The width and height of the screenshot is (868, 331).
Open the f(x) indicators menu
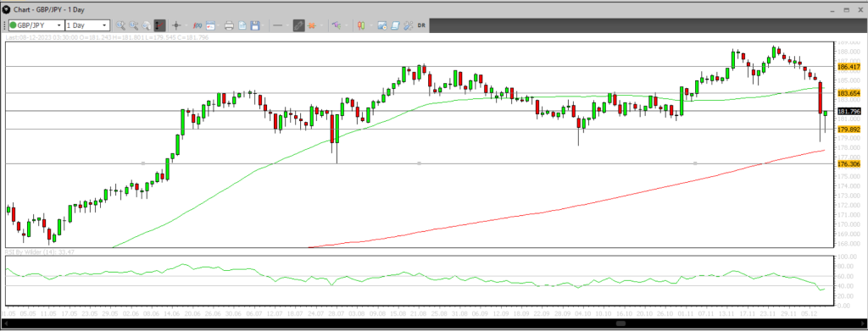[x=197, y=25]
